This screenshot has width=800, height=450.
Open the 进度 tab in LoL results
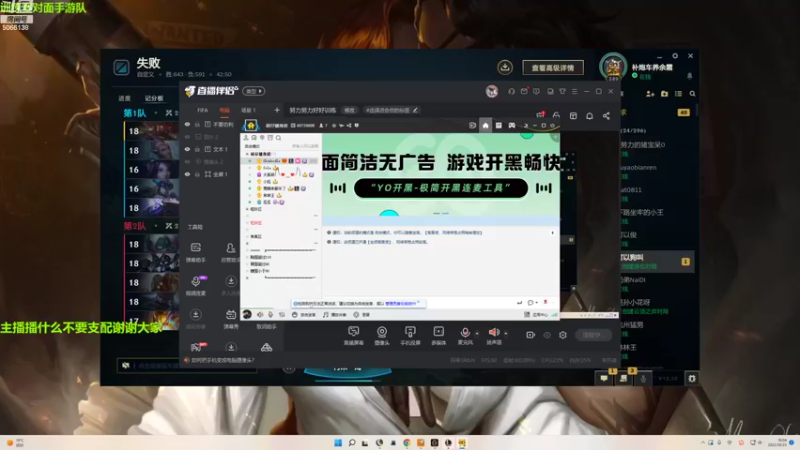pos(124,98)
